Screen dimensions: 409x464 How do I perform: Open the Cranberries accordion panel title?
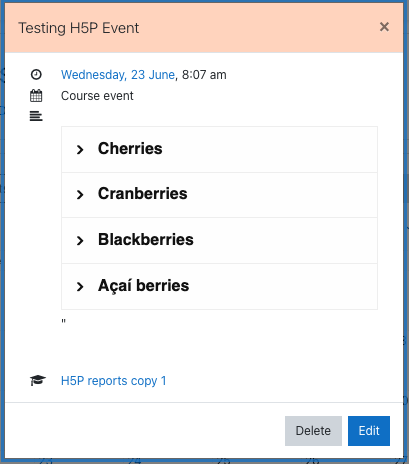tap(143, 193)
